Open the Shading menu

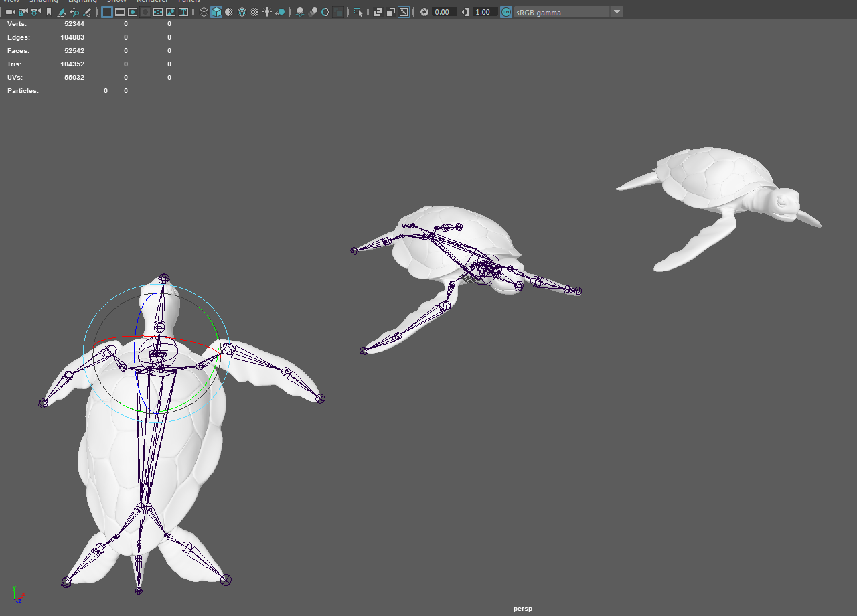pyautogui.click(x=44, y=1)
